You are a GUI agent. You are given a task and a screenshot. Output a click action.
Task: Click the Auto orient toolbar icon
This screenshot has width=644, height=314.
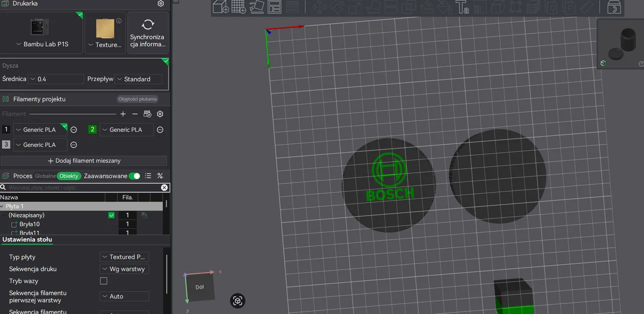click(x=256, y=7)
